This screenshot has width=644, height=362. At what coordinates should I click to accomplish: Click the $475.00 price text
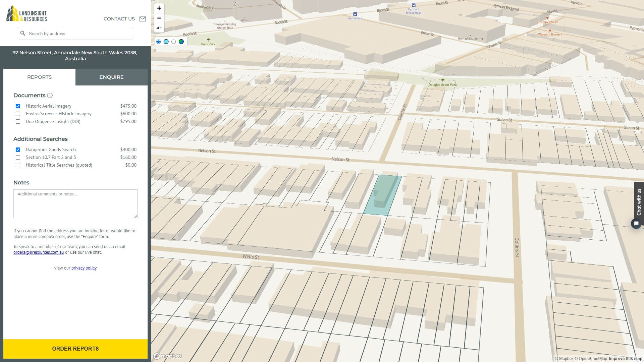pyautogui.click(x=128, y=106)
